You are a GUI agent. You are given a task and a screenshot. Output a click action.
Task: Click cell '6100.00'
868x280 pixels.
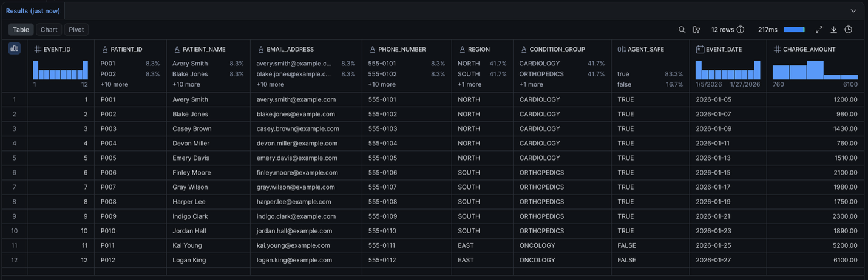coord(815,260)
